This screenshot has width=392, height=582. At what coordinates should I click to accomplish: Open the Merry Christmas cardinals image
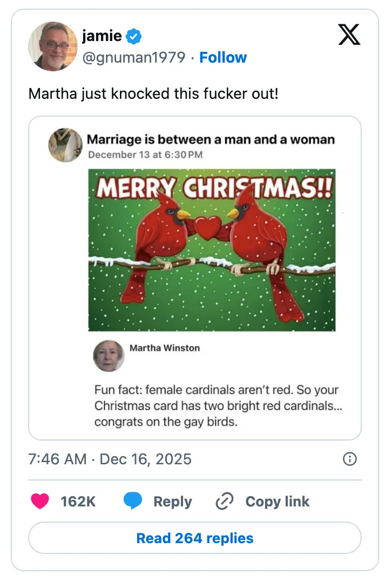(x=212, y=250)
